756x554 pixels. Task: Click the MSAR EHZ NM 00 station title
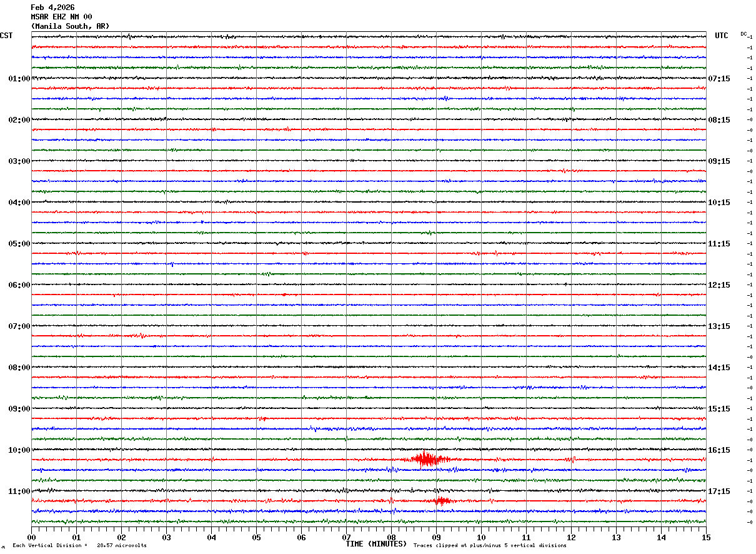(x=61, y=17)
